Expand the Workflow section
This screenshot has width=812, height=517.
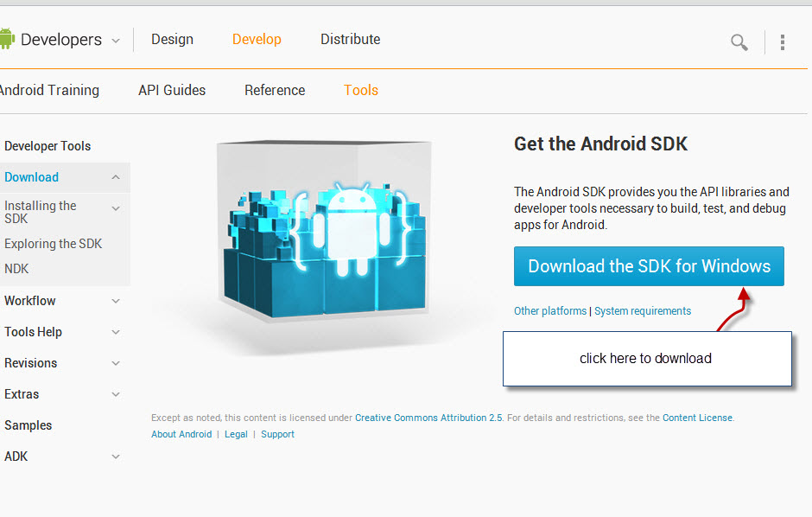click(115, 301)
